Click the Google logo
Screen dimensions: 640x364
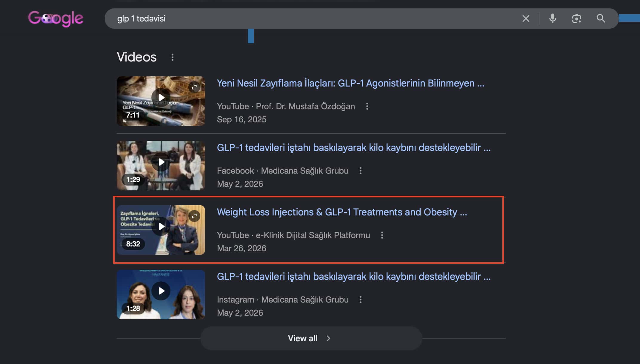point(56,18)
